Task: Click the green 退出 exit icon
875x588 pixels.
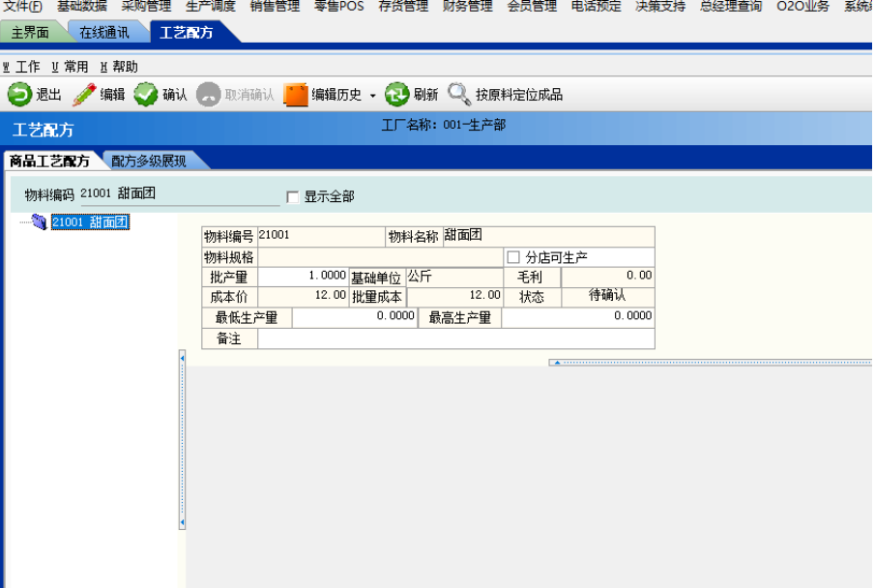Action: 19,95
